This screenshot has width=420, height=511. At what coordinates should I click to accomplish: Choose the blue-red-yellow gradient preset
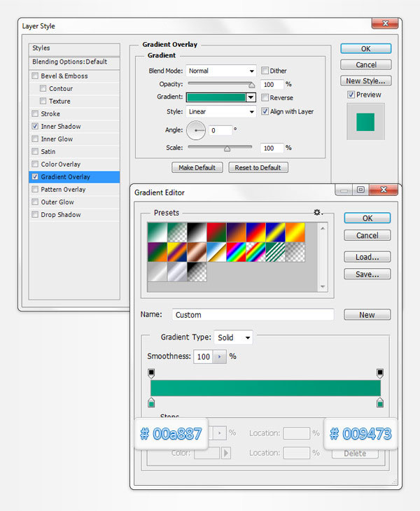(255, 232)
